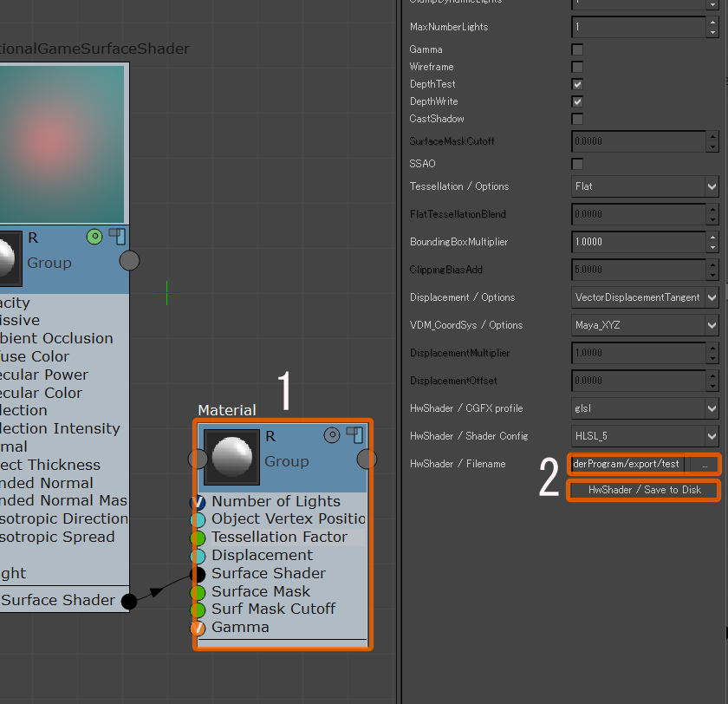Decrease DisplacementOffset with down stepper arrow

(712, 387)
